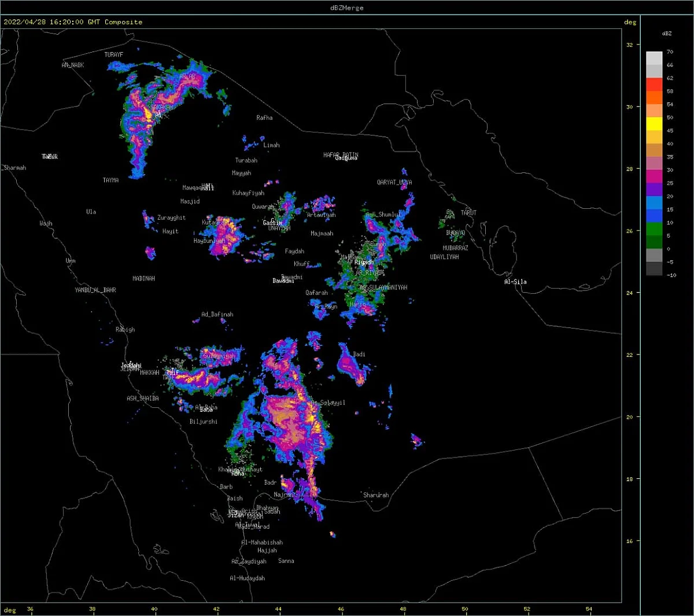This screenshot has width=694, height=616.
Task: Select the Wajh coastal label
Action: pyautogui.click(x=46, y=223)
